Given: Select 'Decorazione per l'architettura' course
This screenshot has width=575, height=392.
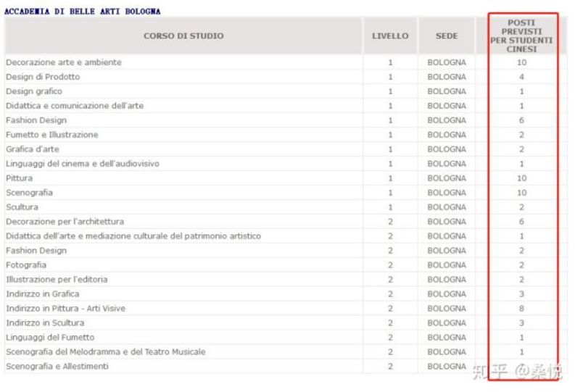Looking at the screenshot, I should [65, 222].
